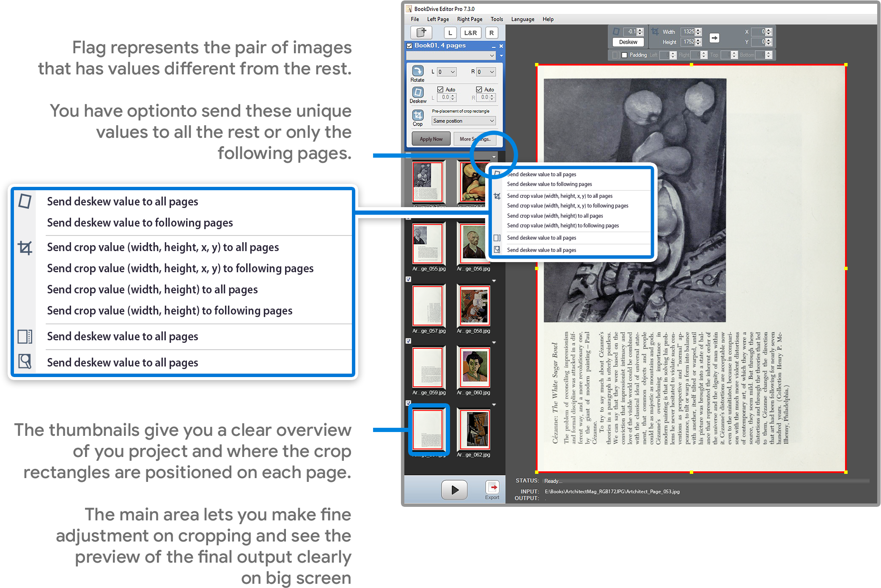Select thumbnail Ar...ge_058.jpg

click(474, 306)
